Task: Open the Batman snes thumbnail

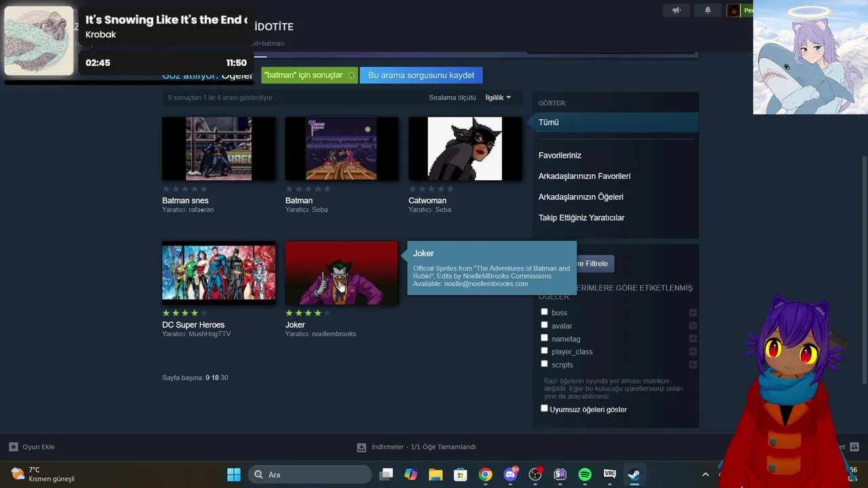Action: pyautogui.click(x=219, y=149)
